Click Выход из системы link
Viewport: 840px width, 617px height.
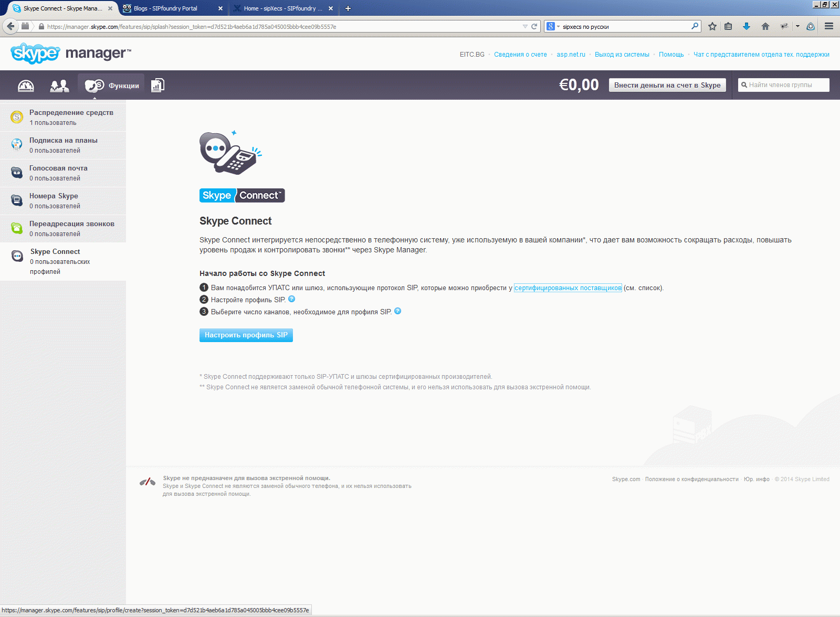point(622,55)
